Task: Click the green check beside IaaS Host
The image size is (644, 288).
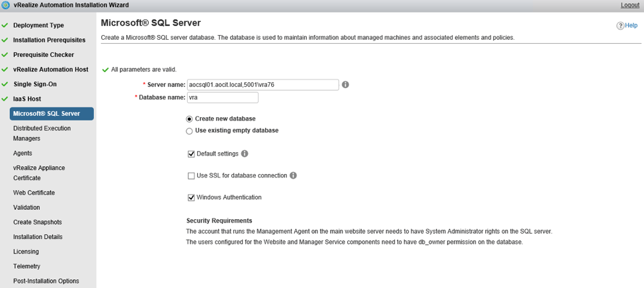Action: (5, 99)
